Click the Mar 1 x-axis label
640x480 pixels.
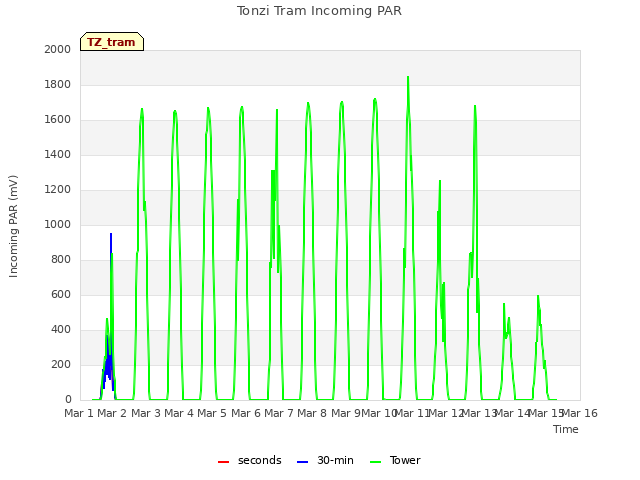[x=79, y=413]
